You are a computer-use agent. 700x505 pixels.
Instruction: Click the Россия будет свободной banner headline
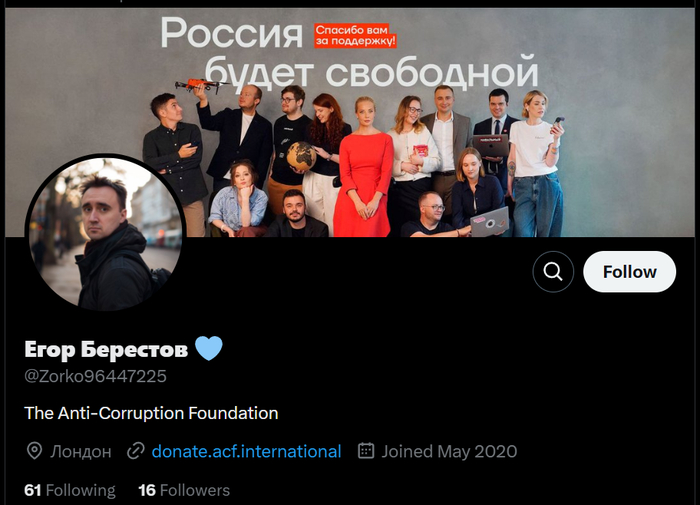pos(349,53)
